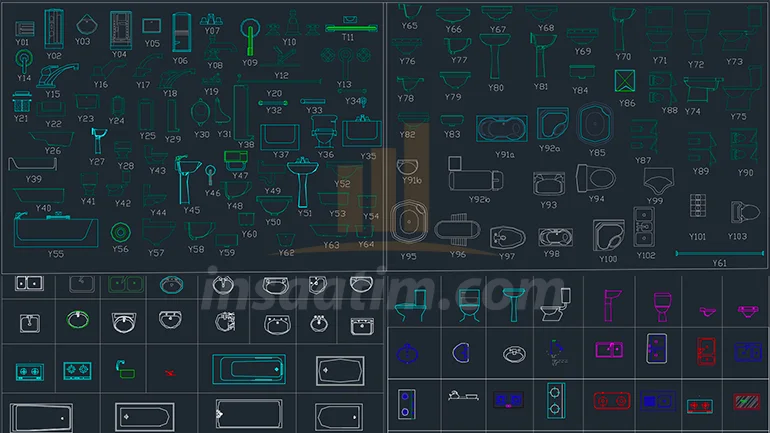Click the corner bathtub plan Y92a
Screen dimensions: 770x433
pyautogui.click(x=552, y=124)
